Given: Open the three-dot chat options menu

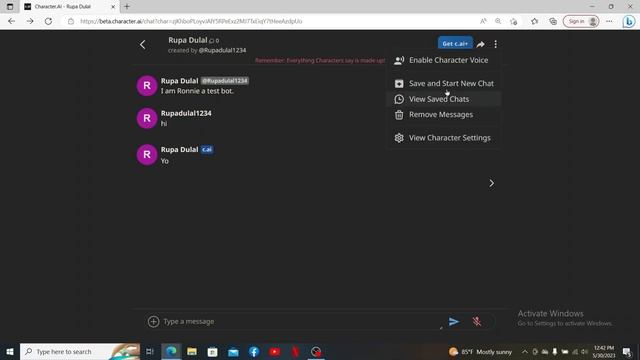Looking at the screenshot, I should (496, 44).
